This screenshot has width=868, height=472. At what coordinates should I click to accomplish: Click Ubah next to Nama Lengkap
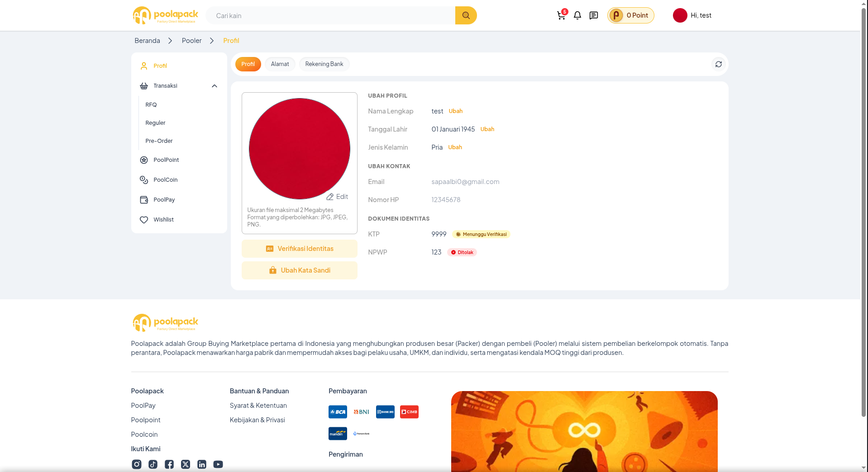455,111
